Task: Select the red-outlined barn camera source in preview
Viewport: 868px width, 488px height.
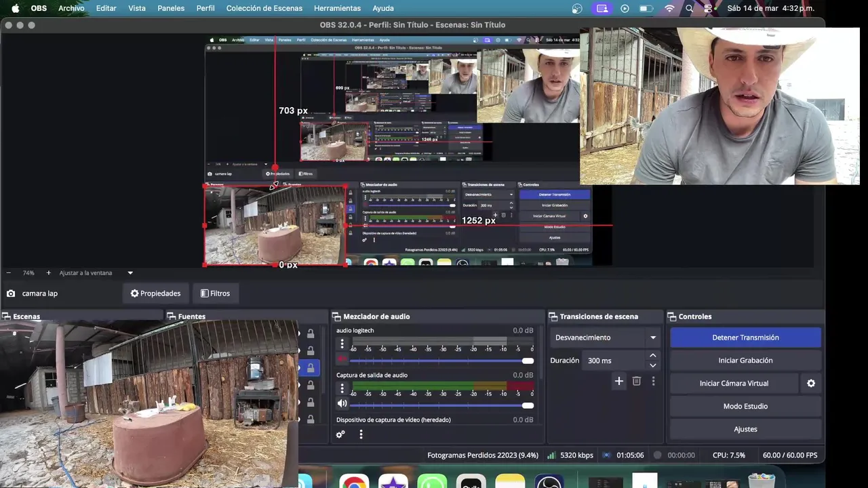Action: point(275,226)
